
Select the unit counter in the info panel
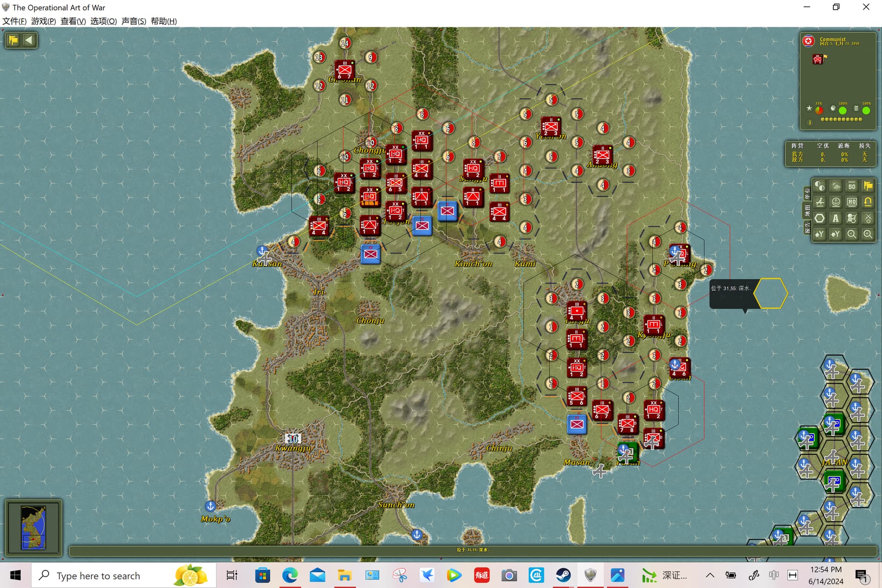click(x=818, y=59)
